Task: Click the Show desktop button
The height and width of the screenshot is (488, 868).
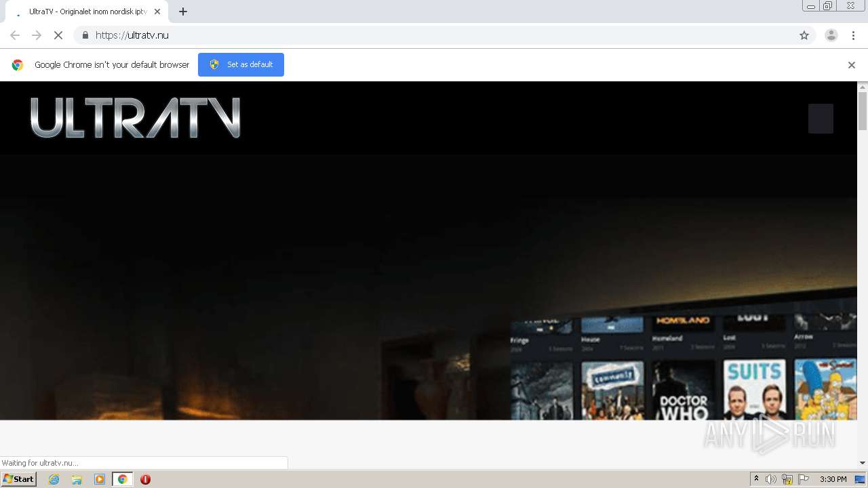Action: tap(860, 479)
